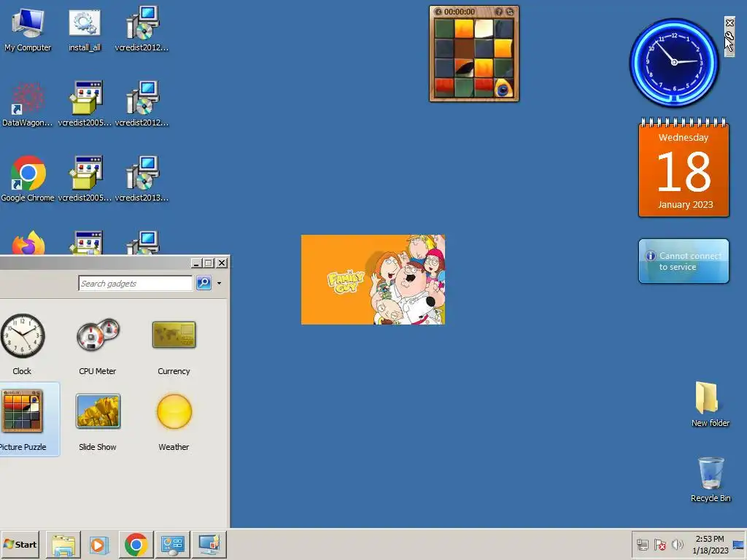
Task: Minimize the gadget gallery window
Action: point(196,262)
